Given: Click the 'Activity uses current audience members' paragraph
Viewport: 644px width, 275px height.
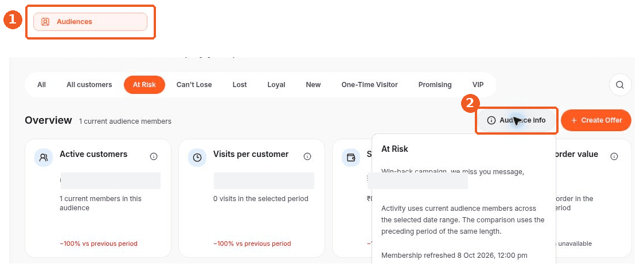Looking at the screenshot, I should 463,219.
